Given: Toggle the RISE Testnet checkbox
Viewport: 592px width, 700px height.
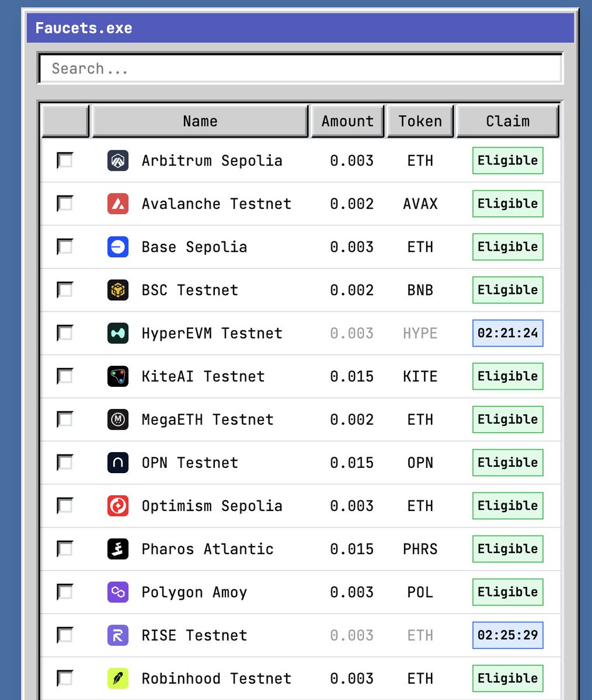Looking at the screenshot, I should (65, 635).
